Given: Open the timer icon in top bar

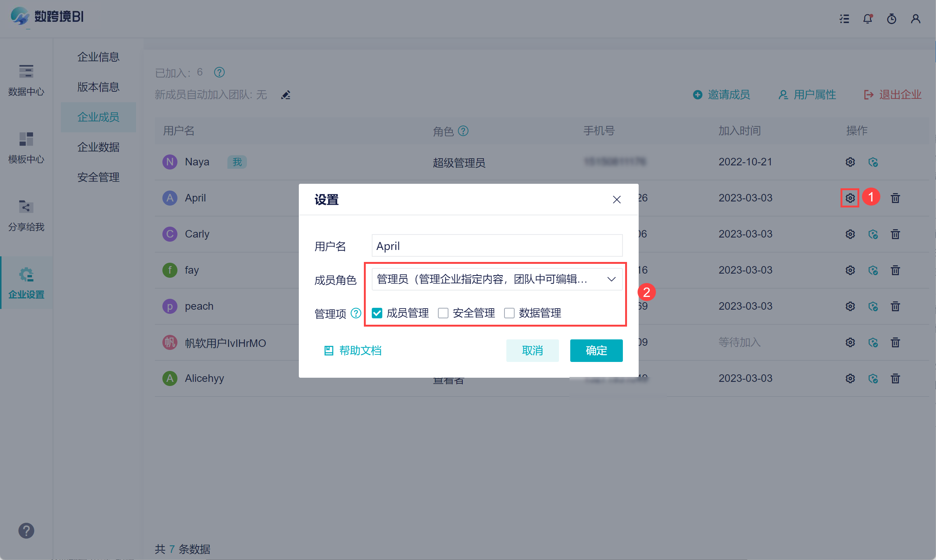Looking at the screenshot, I should pyautogui.click(x=891, y=18).
